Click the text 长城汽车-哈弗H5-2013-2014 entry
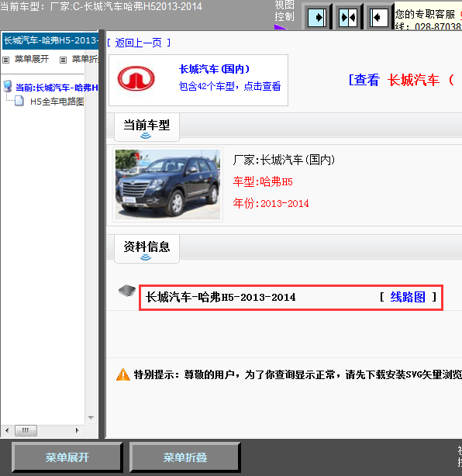This screenshot has height=476, width=462. pos(221,297)
